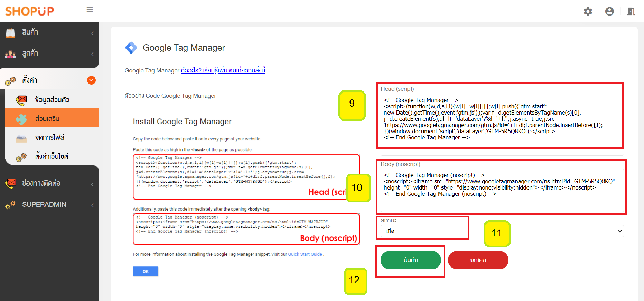Open the user account profile icon
Screen dimensions: 644x301
609,11
